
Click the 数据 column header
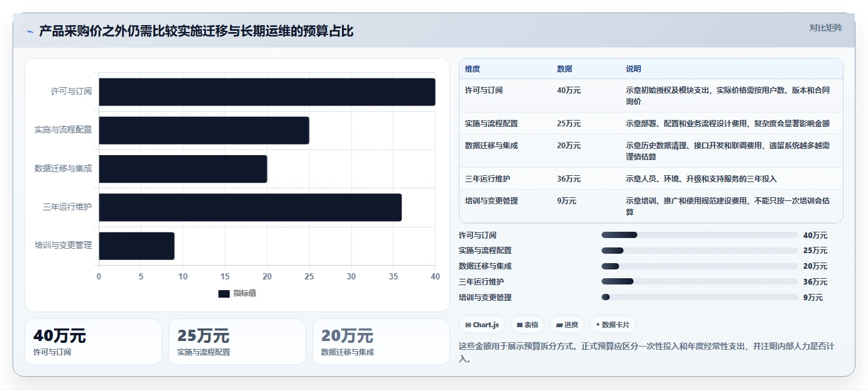(564, 69)
